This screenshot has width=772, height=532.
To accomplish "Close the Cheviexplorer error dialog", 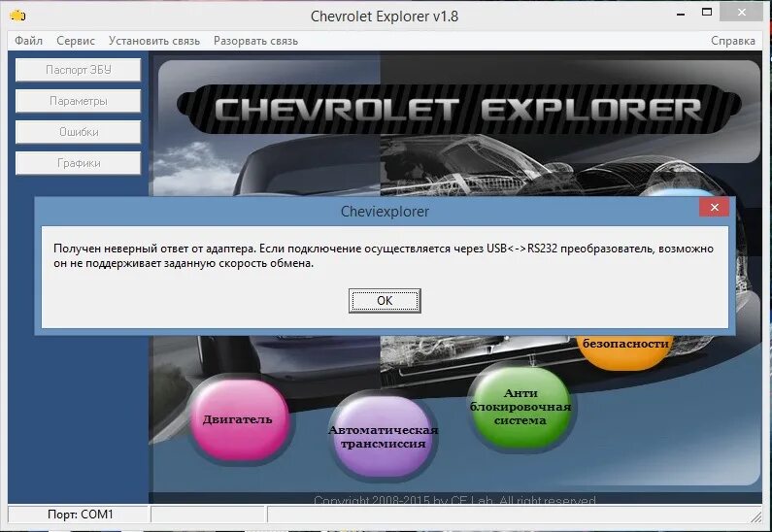I will tap(715, 207).
